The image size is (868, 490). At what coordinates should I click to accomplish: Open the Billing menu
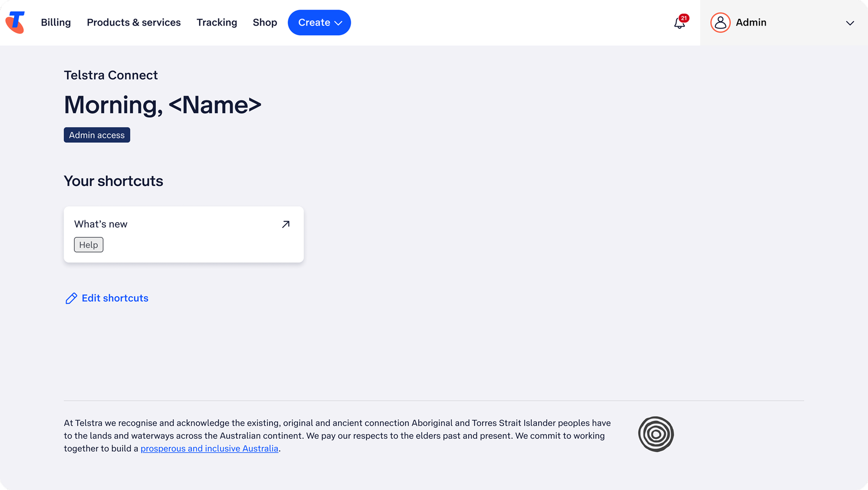tap(56, 22)
